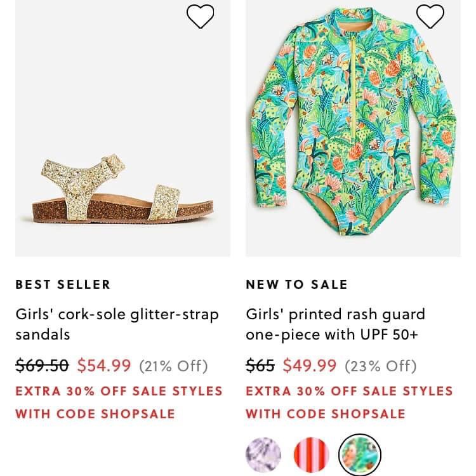
Task: Favorite the glitter-strap sandals with the heart
Action: pyautogui.click(x=201, y=17)
